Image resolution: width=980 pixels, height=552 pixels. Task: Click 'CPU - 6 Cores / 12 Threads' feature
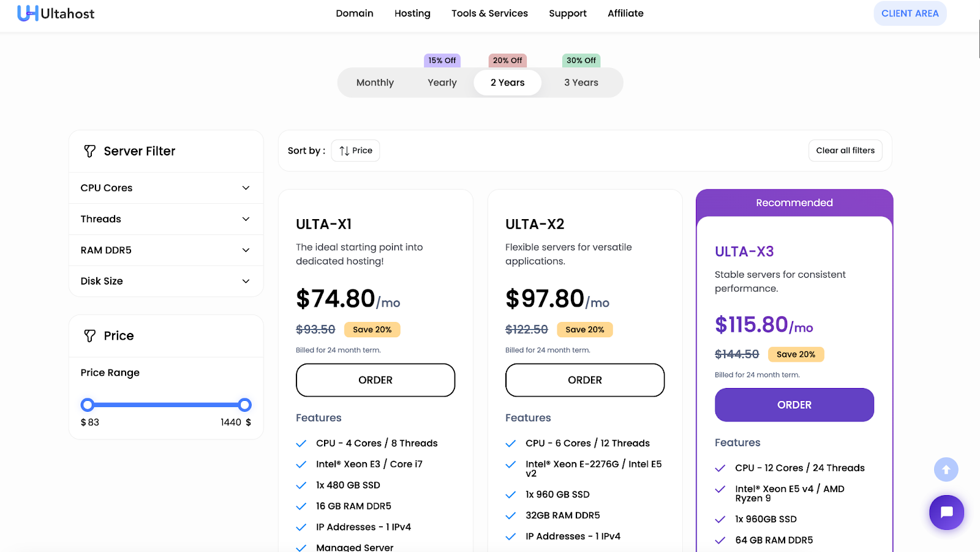pyautogui.click(x=587, y=443)
